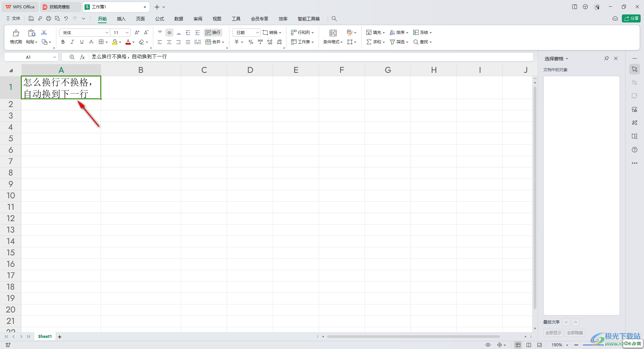Apply the yellow fill color
The width and height of the screenshot is (644, 349).
click(x=115, y=42)
